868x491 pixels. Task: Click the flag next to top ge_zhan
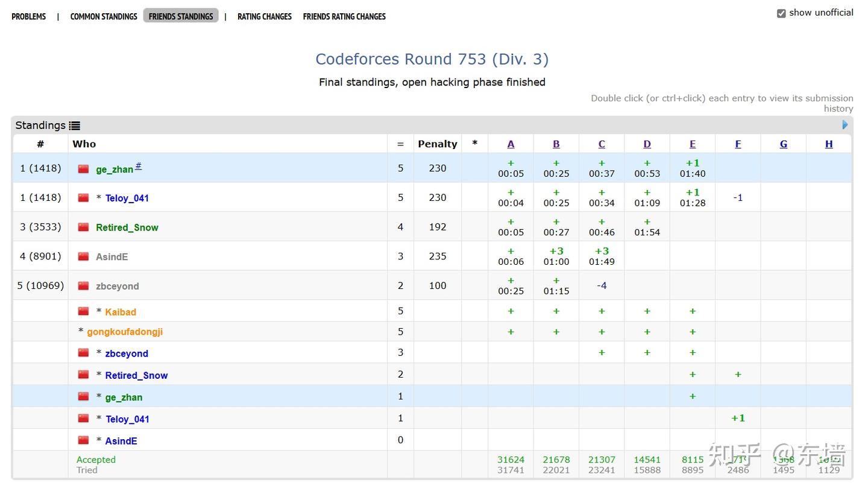coord(83,169)
